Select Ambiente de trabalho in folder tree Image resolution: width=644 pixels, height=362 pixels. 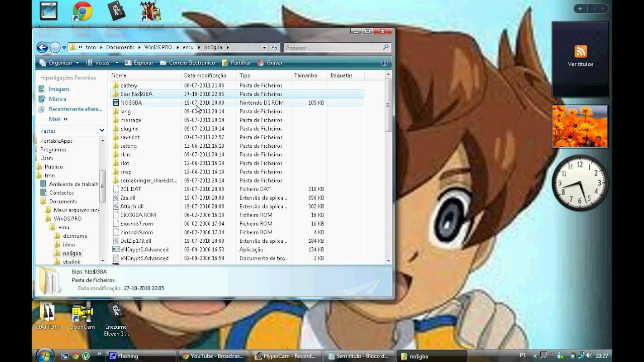(x=73, y=184)
